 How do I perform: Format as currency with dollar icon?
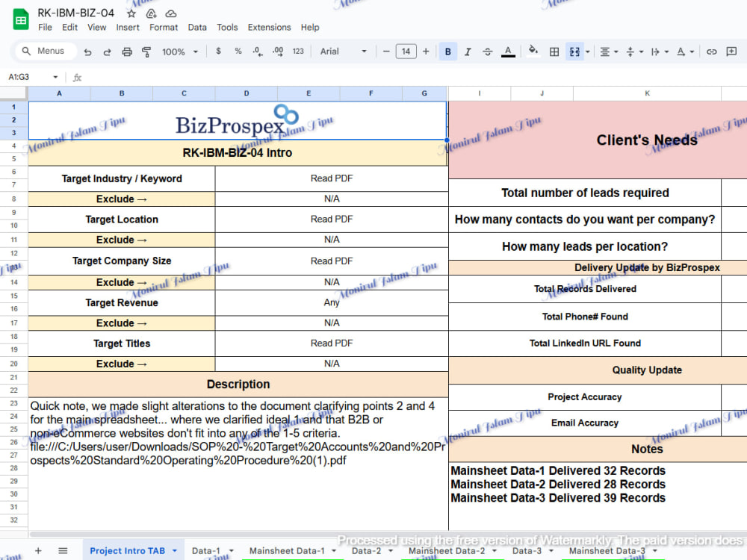[218, 51]
